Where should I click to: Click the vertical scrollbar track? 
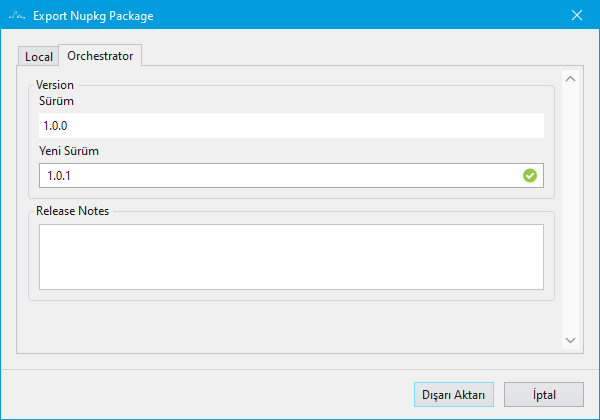(x=571, y=210)
